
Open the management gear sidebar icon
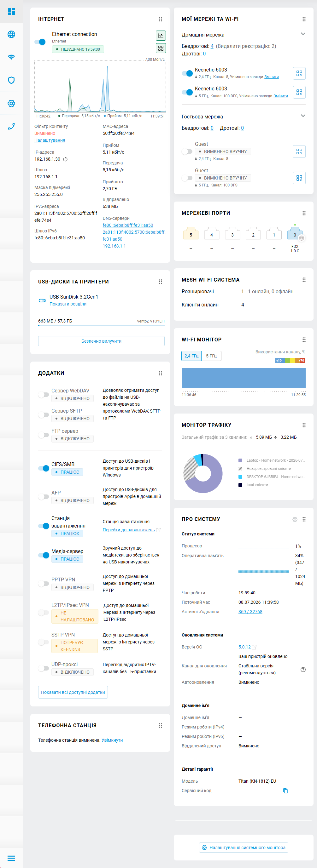(11, 103)
